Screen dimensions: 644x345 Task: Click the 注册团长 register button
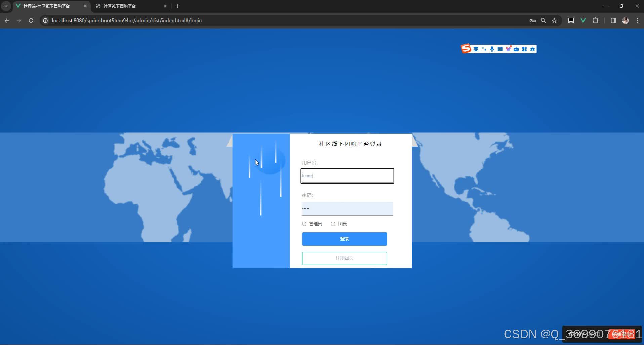344,258
